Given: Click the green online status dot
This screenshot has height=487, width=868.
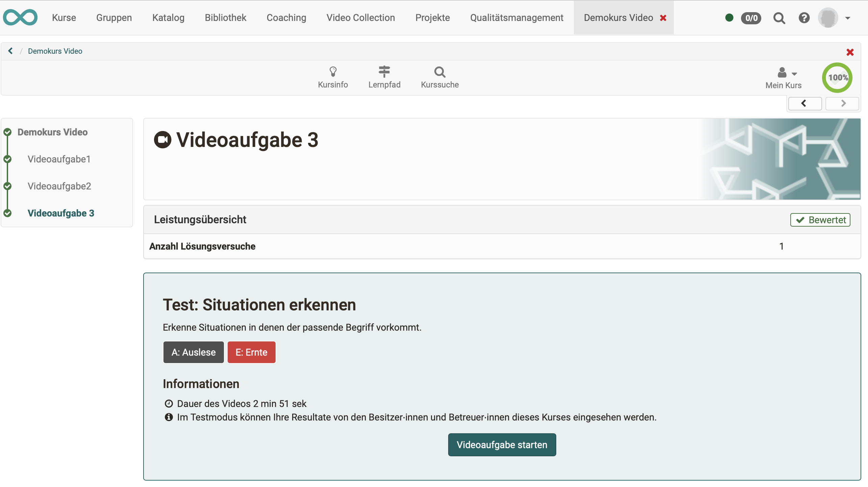Looking at the screenshot, I should pos(730,18).
